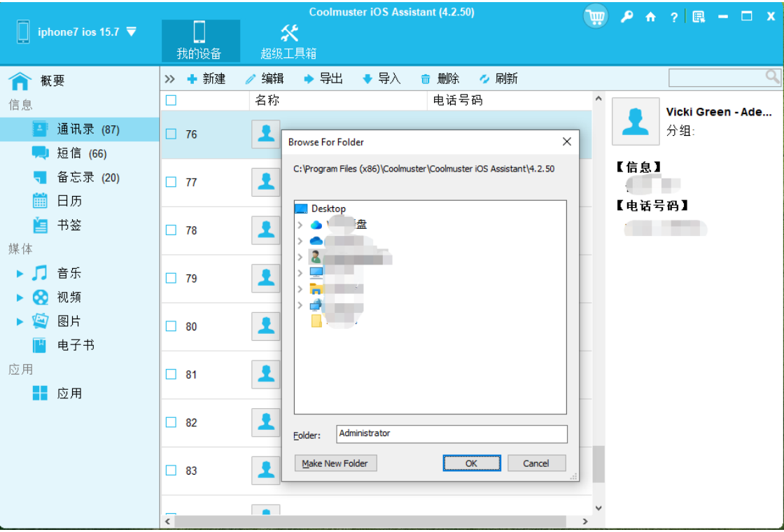The height and width of the screenshot is (532, 784).
Task: Switch to the 超级工具箱 tab
Action: coord(288,40)
